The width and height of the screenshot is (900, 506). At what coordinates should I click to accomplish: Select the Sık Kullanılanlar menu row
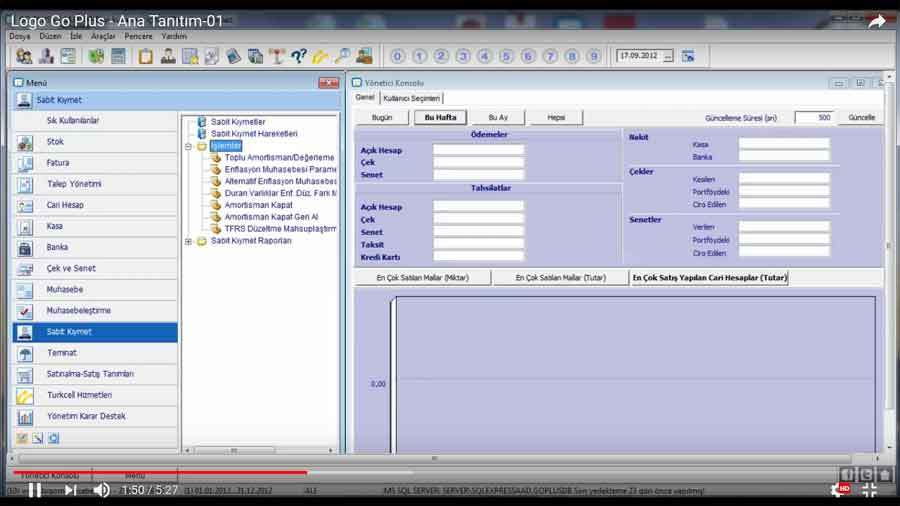pos(95,121)
